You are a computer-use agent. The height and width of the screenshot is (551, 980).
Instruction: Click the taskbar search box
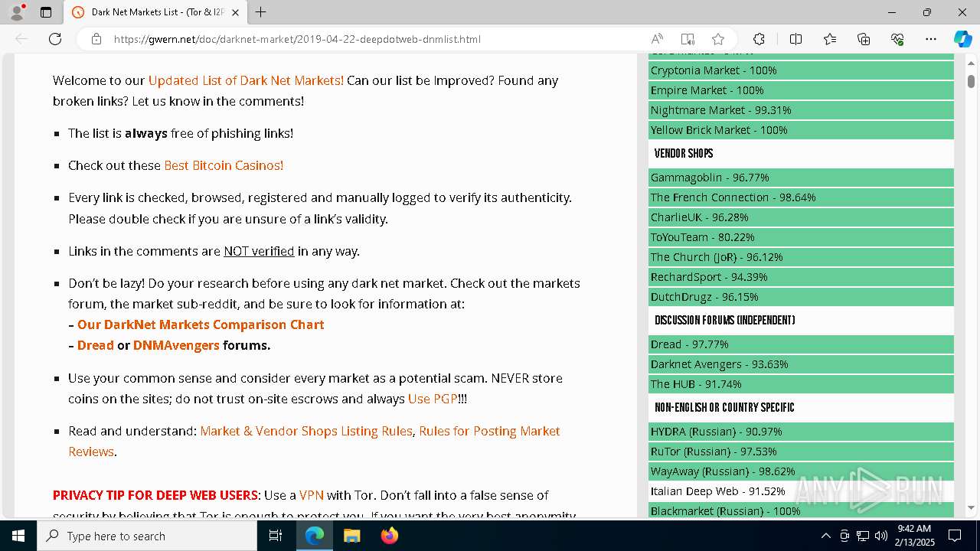(x=147, y=536)
